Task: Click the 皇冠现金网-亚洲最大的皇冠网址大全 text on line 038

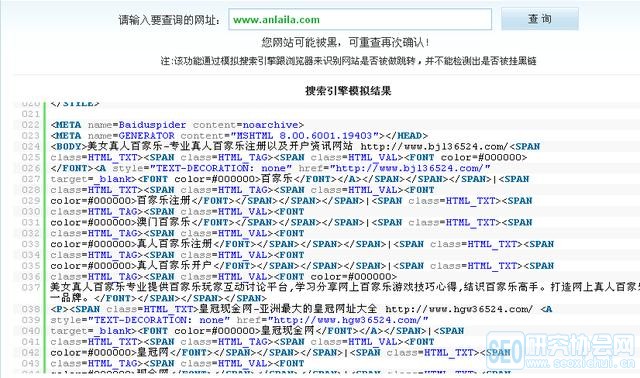Action: coord(288,309)
